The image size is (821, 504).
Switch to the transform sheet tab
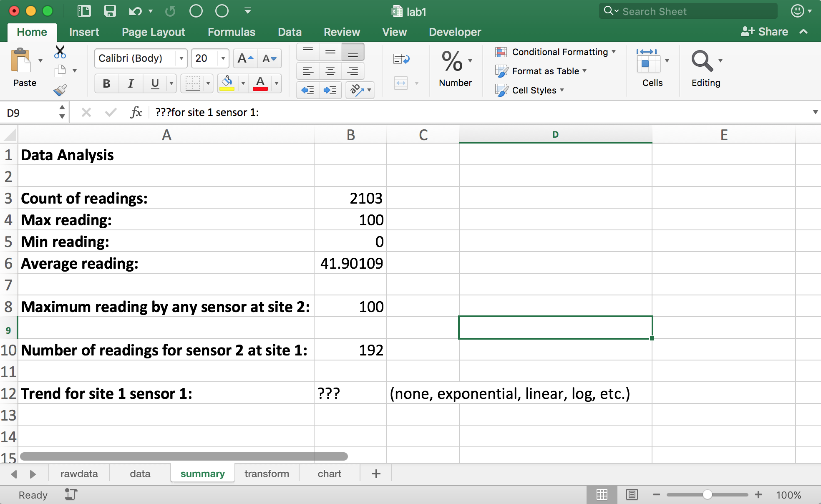coord(267,474)
